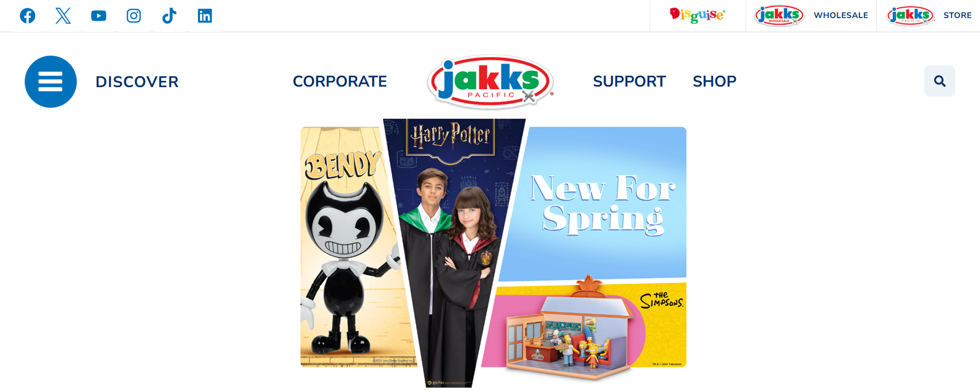
Task: Open the blue hamburger menu button
Action: 50,81
